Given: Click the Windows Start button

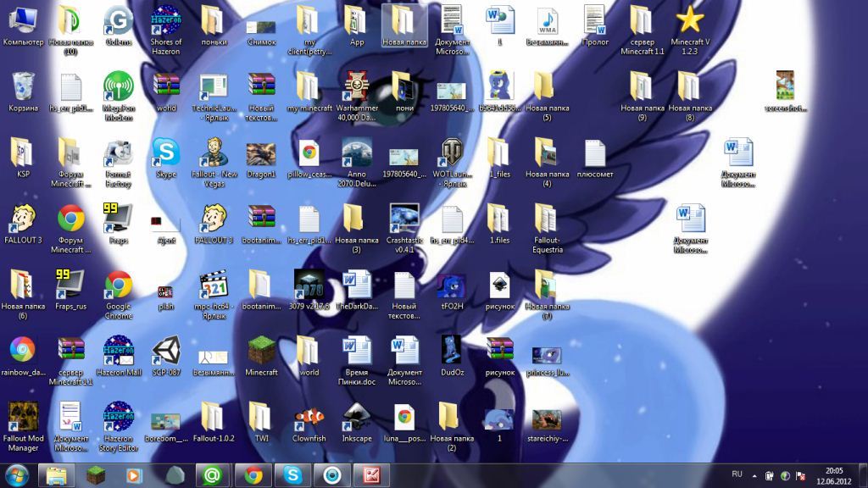Looking at the screenshot, I should click(17, 474).
